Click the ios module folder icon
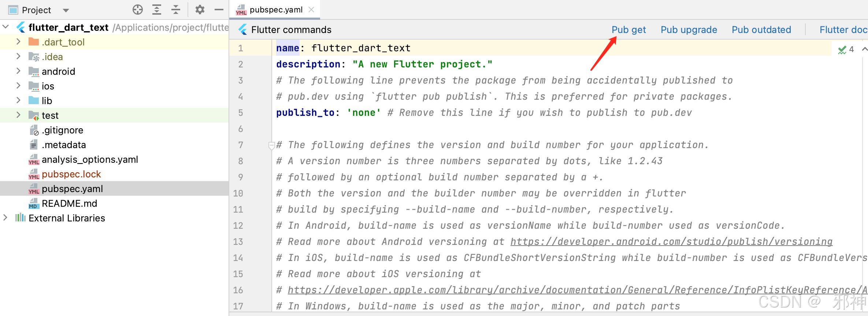 [x=34, y=86]
